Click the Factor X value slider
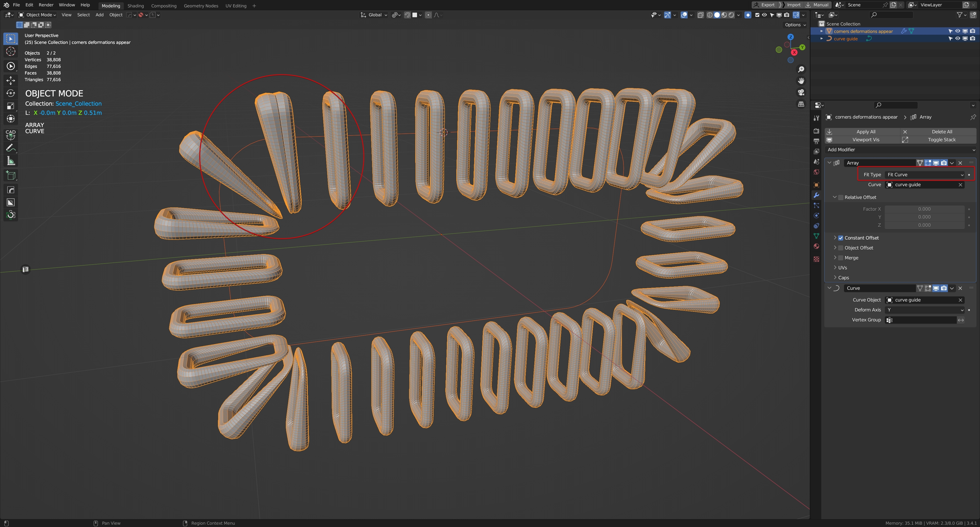Image resolution: width=980 pixels, height=527 pixels. pyautogui.click(x=924, y=209)
